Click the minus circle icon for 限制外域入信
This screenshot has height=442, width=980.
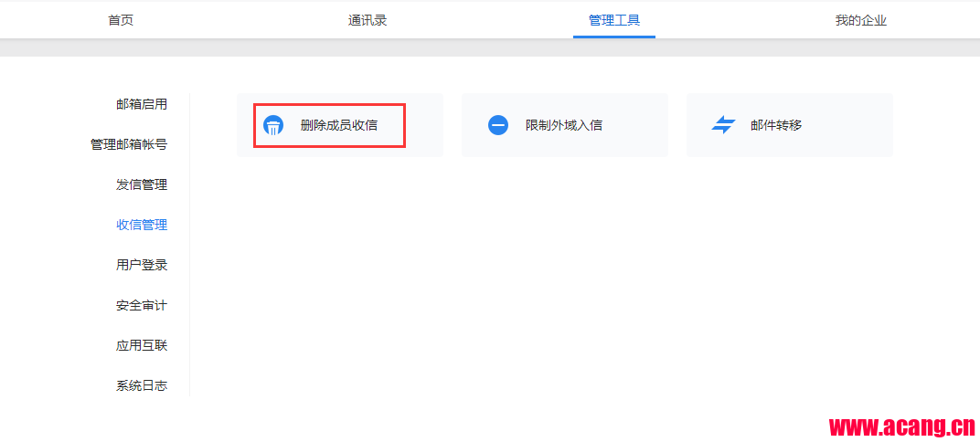tap(498, 125)
